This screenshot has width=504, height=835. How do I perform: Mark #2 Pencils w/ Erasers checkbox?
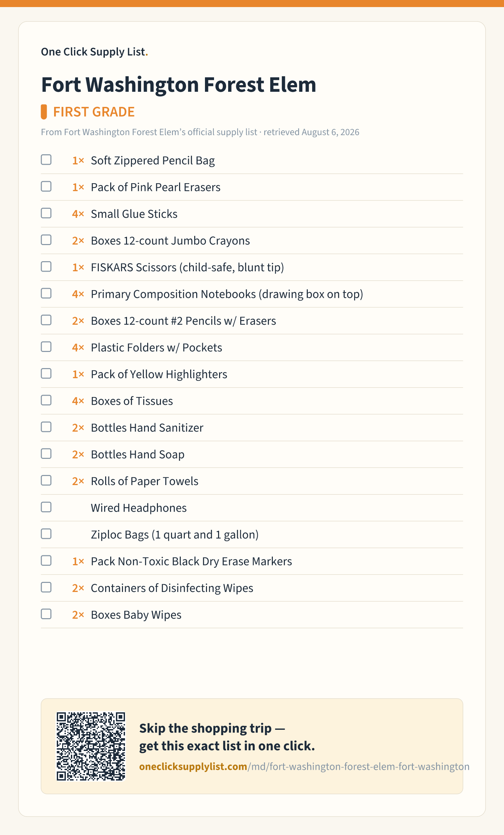tap(46, 320)
